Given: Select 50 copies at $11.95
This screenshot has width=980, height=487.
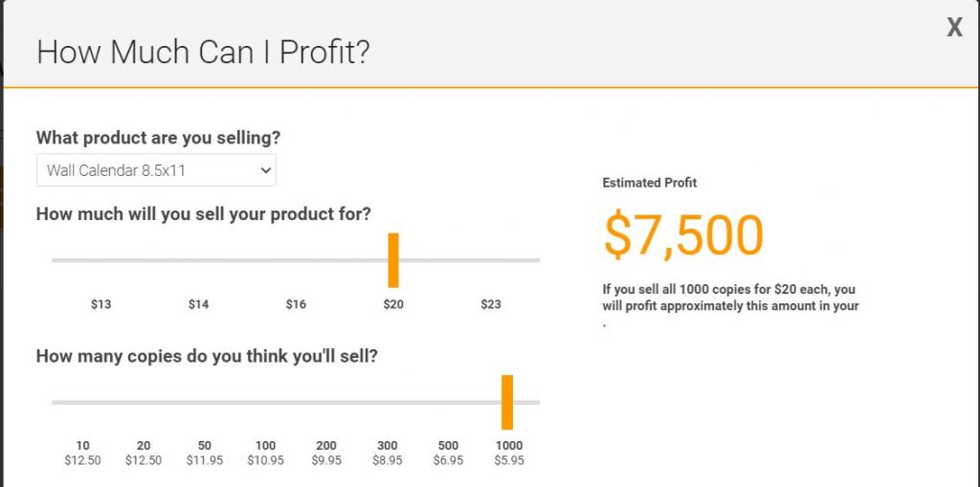Looking at the screenshot, I should [x=205, y=454].
